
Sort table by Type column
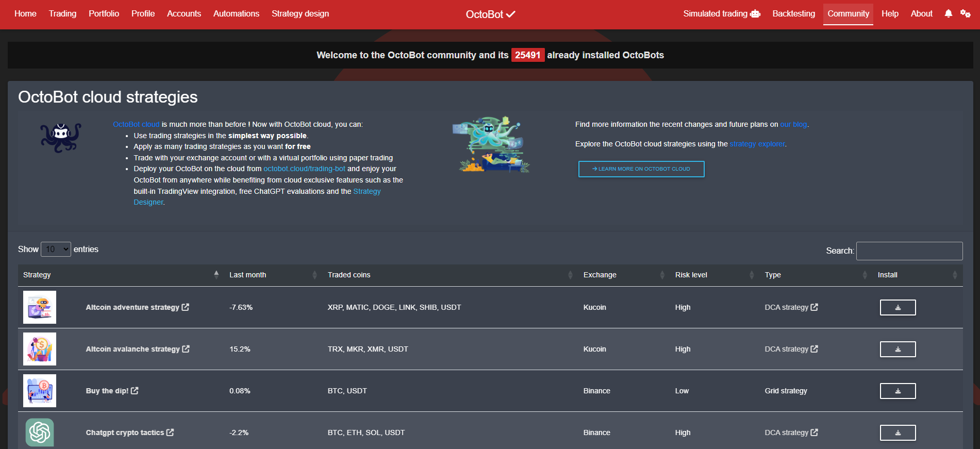coord(816,275)
